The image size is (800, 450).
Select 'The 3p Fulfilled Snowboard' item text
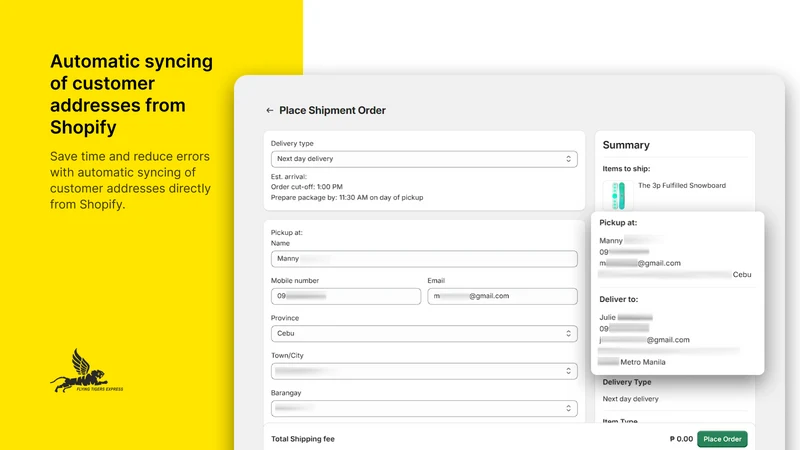[682, 186]
